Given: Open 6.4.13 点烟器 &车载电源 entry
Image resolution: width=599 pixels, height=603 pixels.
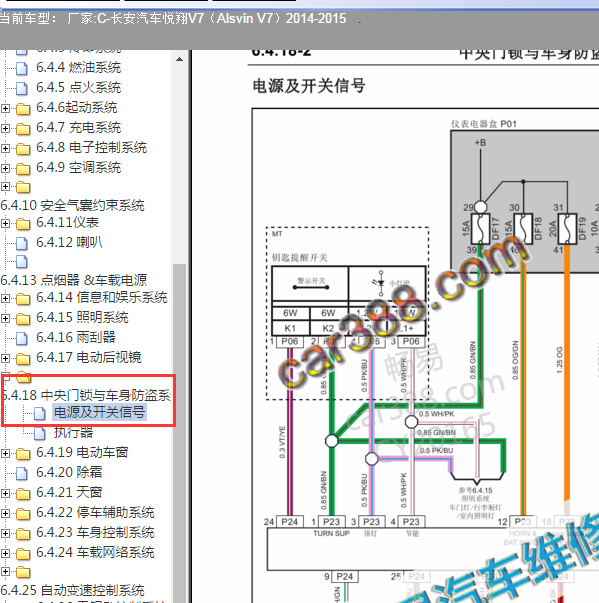Looking at the screenshot, I should click(74, 280).
